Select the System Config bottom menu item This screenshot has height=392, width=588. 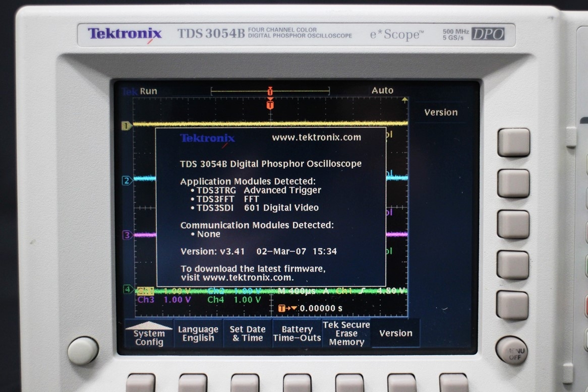pos(149,334)
